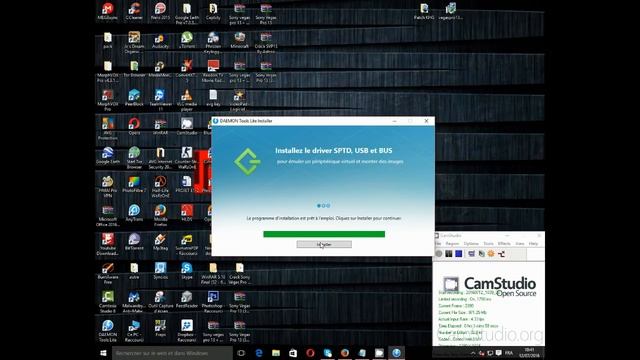
Task: Click the Toggle View icon in CamStudio toolbar
Action: coord(471,254)
